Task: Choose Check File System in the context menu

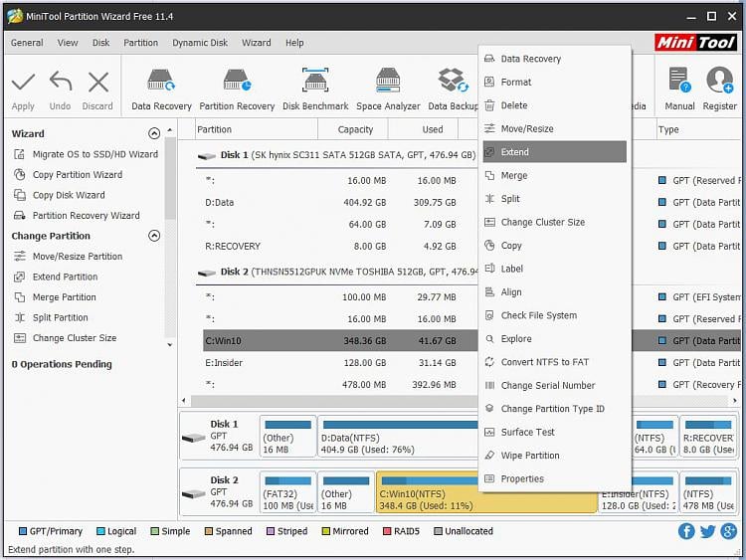Action: coord(554,315)
